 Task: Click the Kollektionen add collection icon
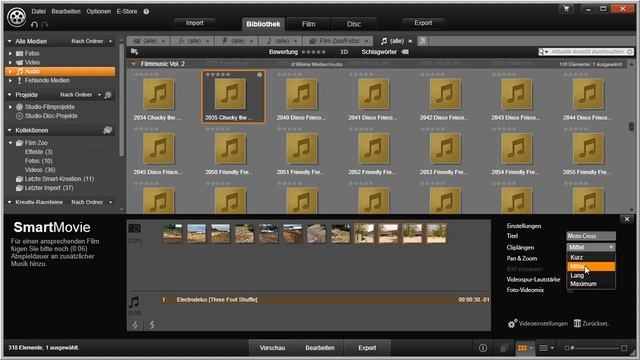(x=107, y=130)
